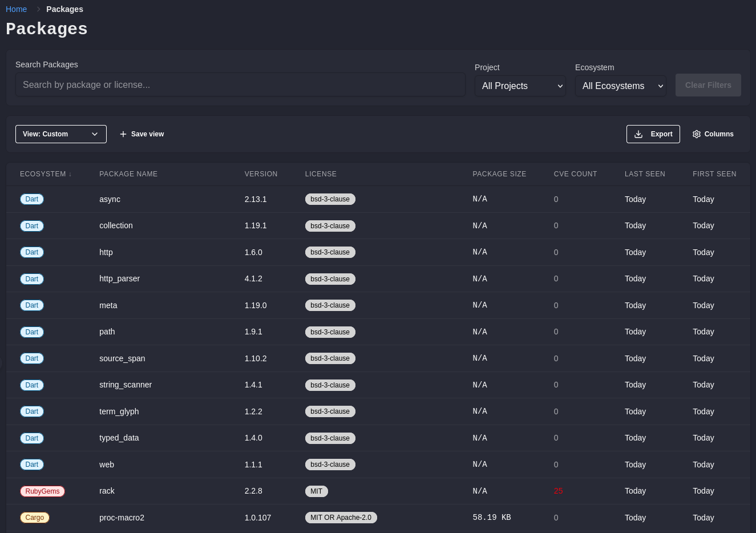Click version 1.10.2 for source_span
This screenshot has height=533, width=756.
[256, 358]
